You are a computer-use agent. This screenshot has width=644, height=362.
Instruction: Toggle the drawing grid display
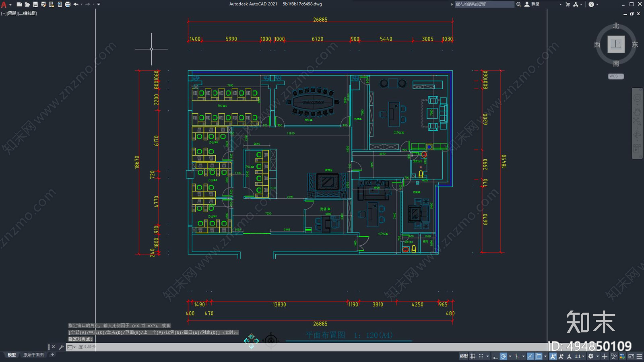[473, 356]
